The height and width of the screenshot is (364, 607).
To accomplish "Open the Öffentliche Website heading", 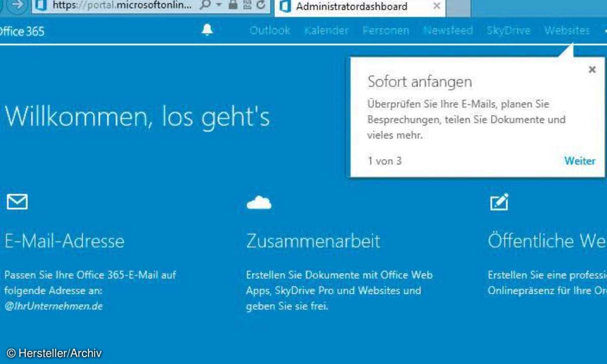I will click(x=547, y=241).
